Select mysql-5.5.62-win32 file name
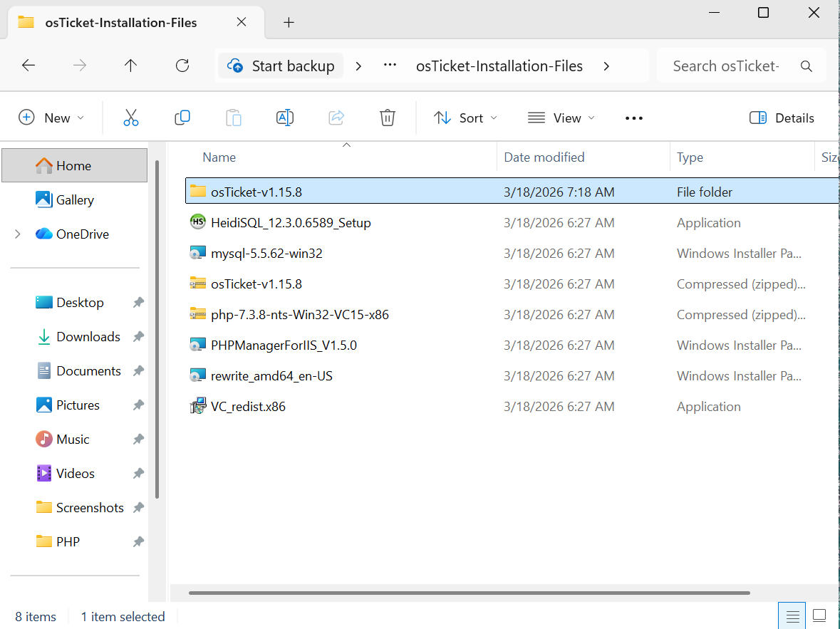This screenshot has height=629, width=840. point(266,253)
